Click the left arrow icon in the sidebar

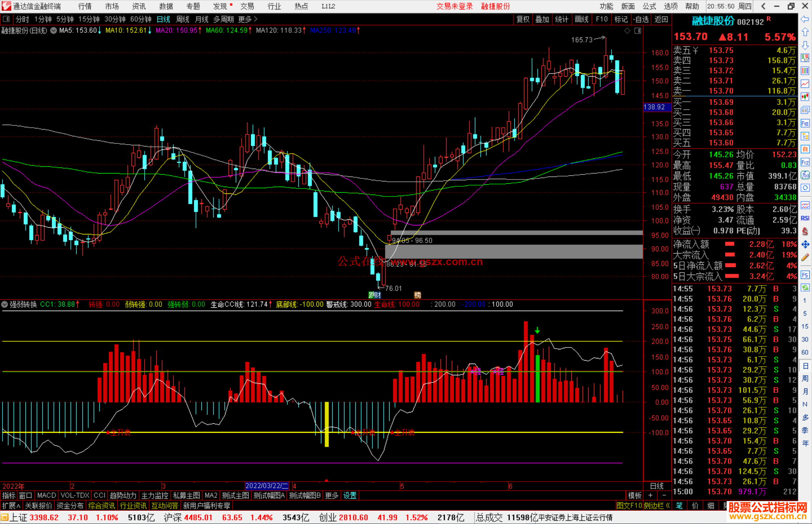coord(805,19)
